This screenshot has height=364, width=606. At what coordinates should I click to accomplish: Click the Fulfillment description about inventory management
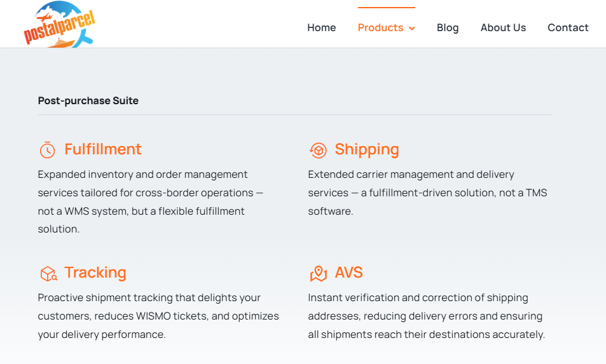(x=150, y=201)
